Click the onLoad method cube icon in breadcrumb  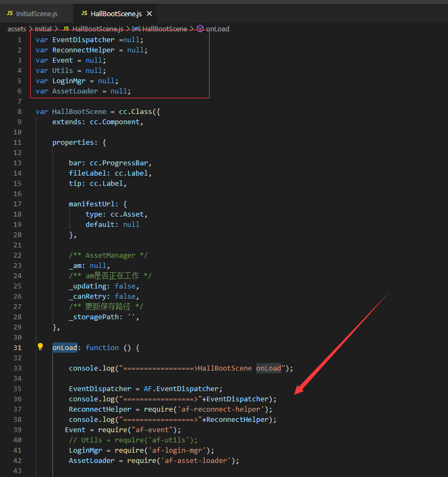pos(200,29)
